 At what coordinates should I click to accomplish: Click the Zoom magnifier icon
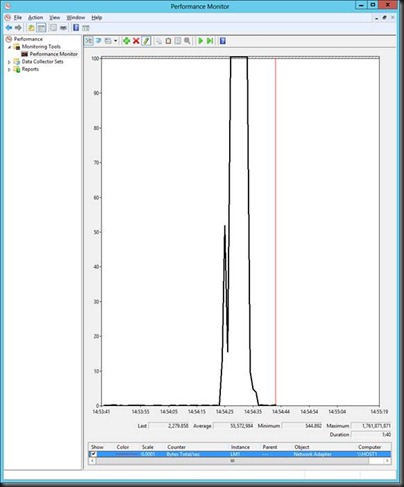[x=187, y=41]
